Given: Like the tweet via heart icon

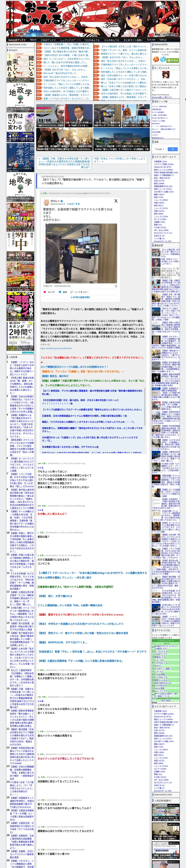Looking at the screenshot, I should click(x=45, y=292).
